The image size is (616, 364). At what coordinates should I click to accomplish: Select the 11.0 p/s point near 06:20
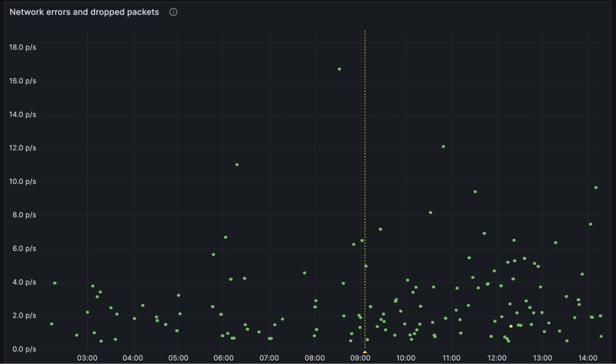click(237, 165)
